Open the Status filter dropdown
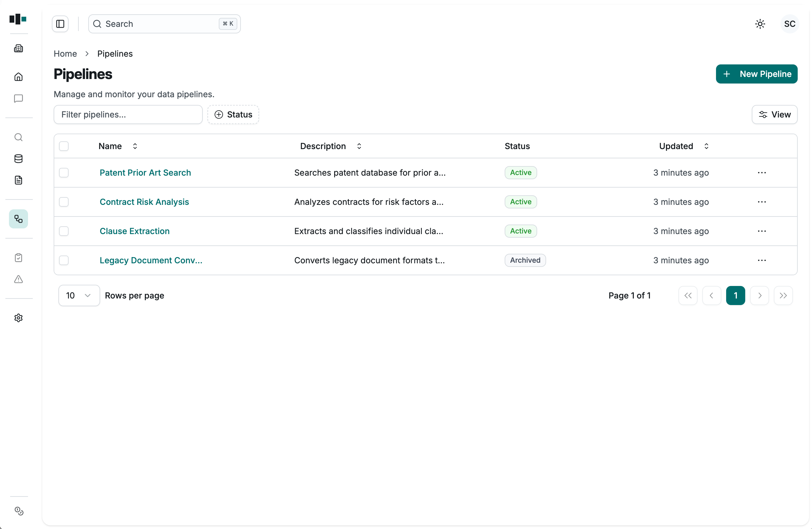This screenshot has width=812, height=529. coord(233,114)
